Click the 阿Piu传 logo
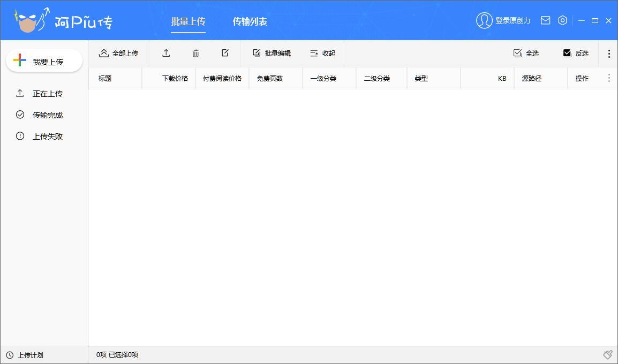The width and height of the screenshot is (618, 364). [63, 20]
